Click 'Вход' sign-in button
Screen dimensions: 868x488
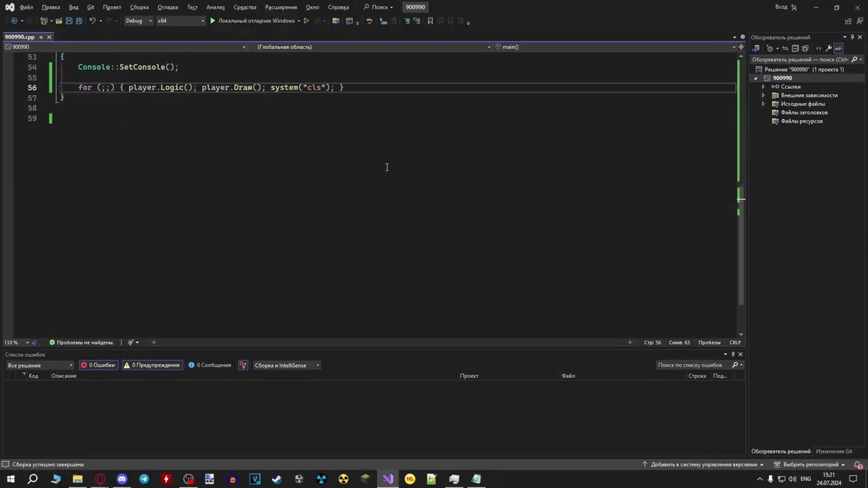coord(785,7)
